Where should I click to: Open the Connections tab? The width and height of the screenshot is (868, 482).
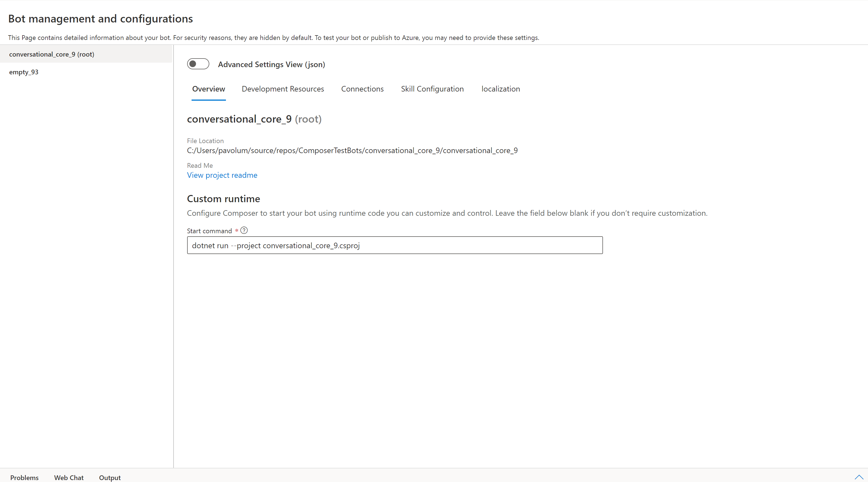(362, 89)
